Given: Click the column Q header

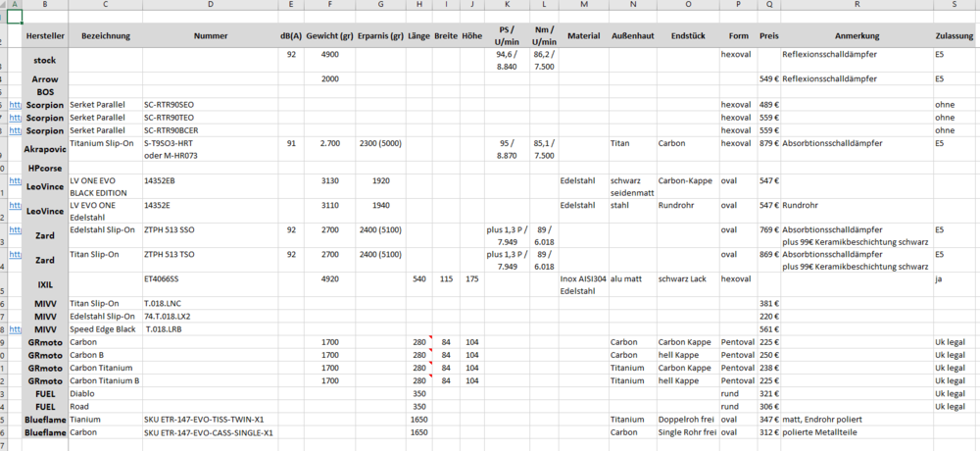Looking at the screenshot, I should tap(768, 5).
